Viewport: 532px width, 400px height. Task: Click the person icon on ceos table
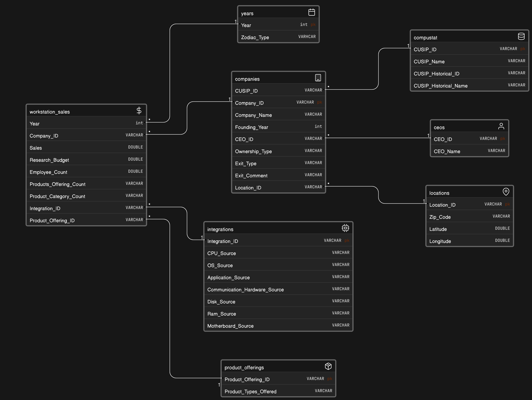501,126
